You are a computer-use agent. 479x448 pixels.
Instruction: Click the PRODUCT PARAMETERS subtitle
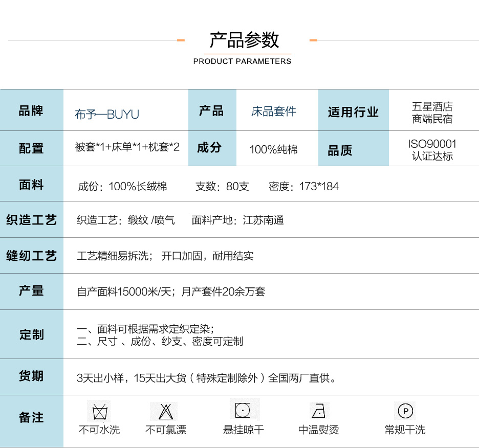coord(242,61)
